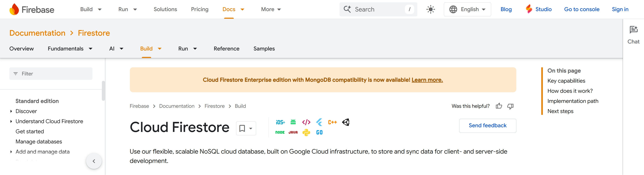
Task: Jump to Next steps section
Action: click(560, 111)
